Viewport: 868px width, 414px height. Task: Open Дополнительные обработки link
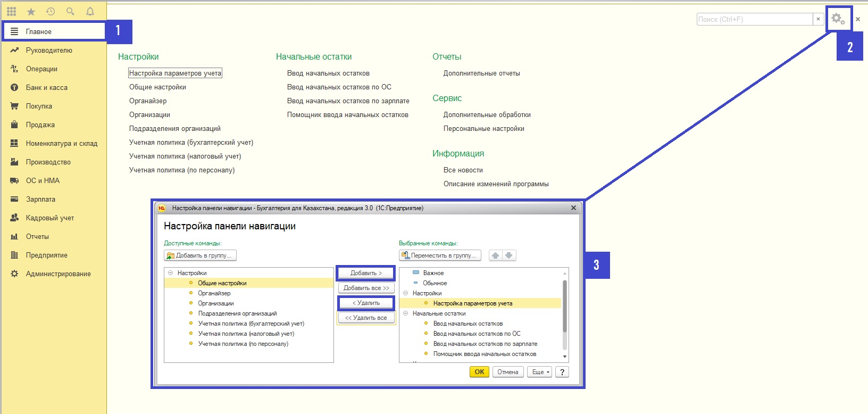click(x=487, y=114)
